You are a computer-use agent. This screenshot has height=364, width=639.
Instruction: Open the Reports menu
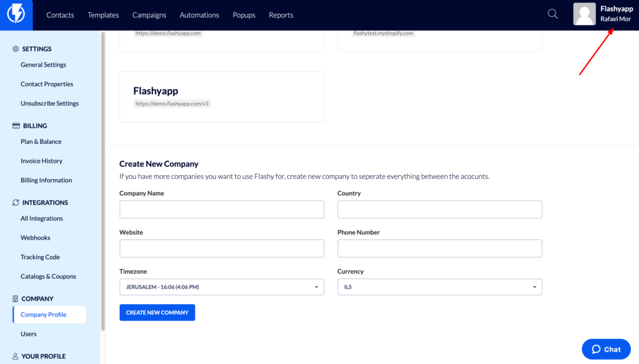[x=281, y=15]
